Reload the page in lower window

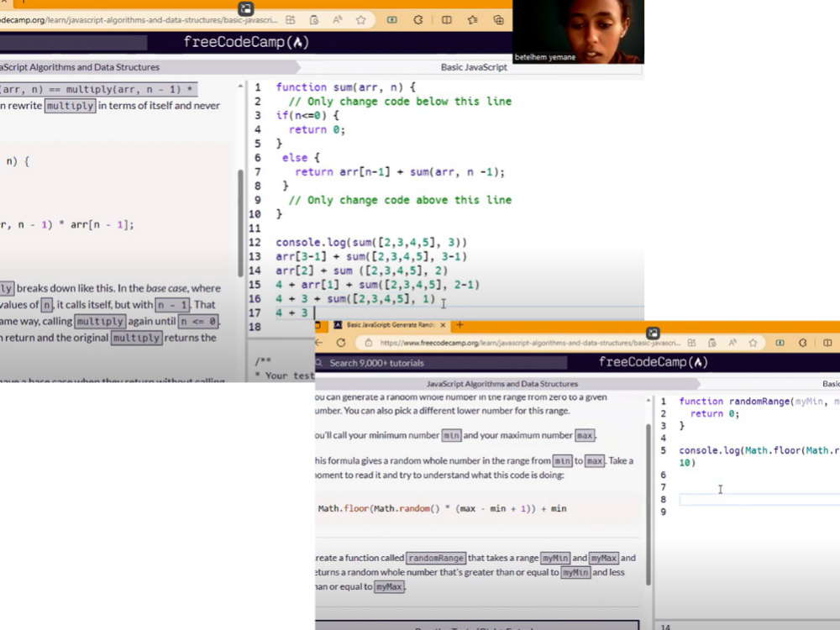pyautogui.click(x=341, y=343)
